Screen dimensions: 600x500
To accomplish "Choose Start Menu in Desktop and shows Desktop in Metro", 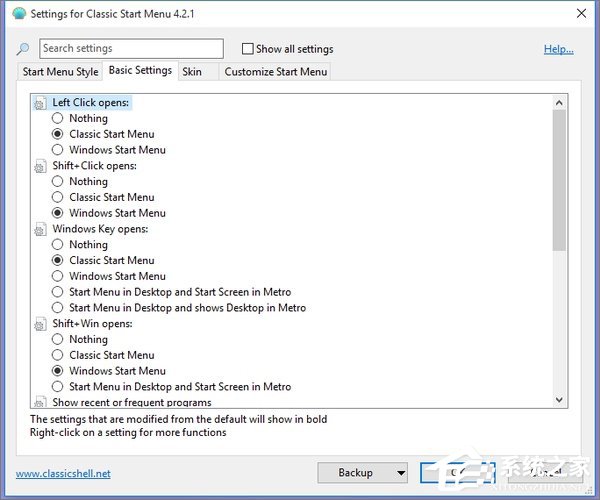I will click(58, 308).
